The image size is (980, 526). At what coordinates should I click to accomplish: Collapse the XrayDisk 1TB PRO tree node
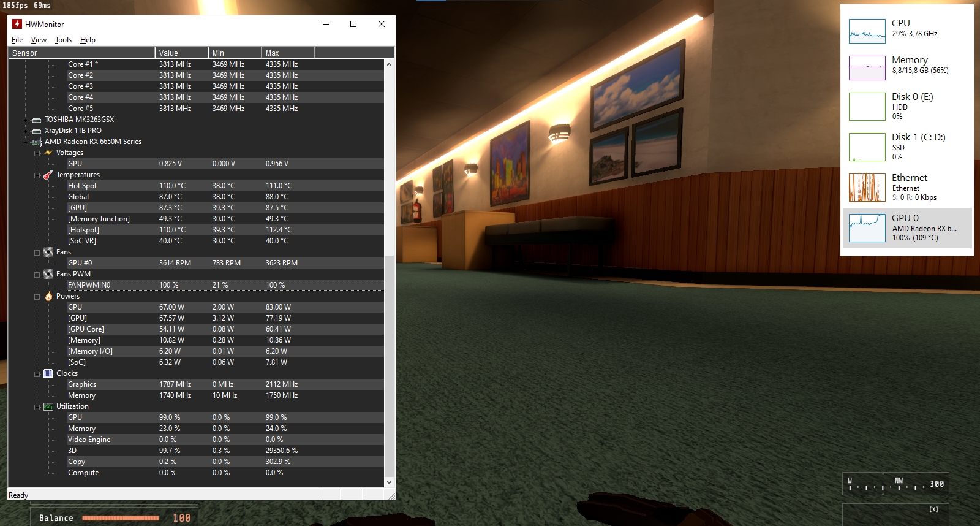(26, 131)
